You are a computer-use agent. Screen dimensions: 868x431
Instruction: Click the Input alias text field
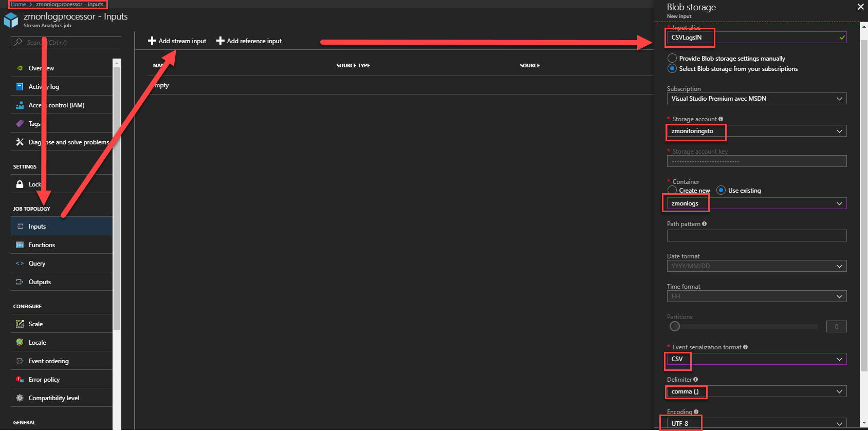[x=756, y=38]
